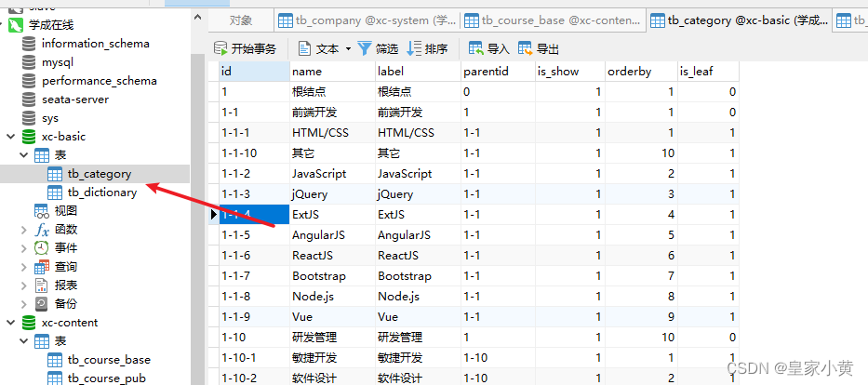Click the Sort (排序) toolbar icon
The width and height of the screenshot is (868, 385).
(x=414, y=48)
